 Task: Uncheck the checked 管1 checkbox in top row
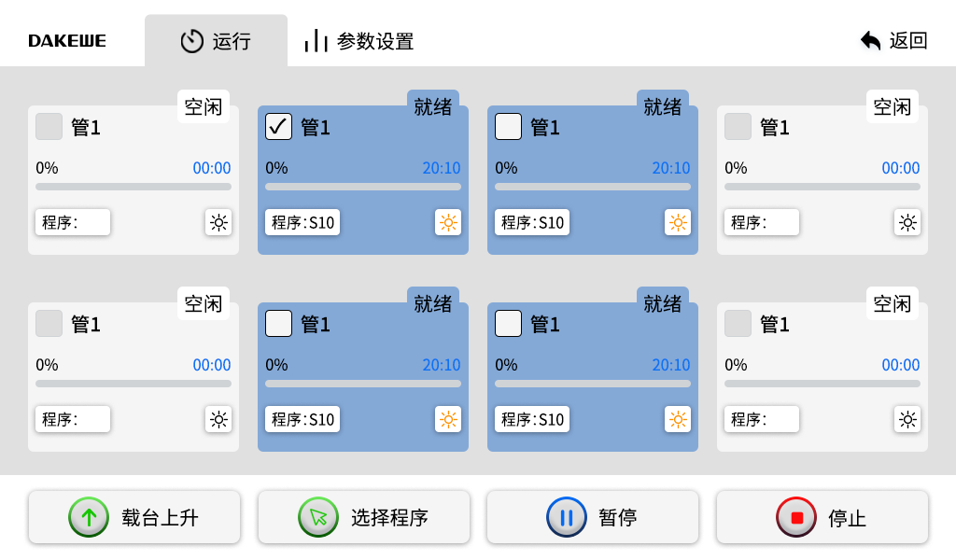(278, 126)
